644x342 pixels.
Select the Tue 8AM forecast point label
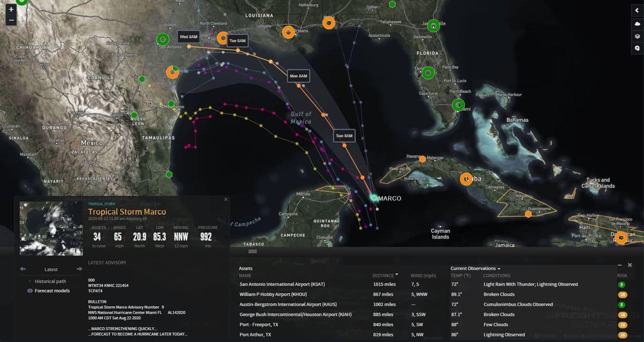click(x=237, y=41)
